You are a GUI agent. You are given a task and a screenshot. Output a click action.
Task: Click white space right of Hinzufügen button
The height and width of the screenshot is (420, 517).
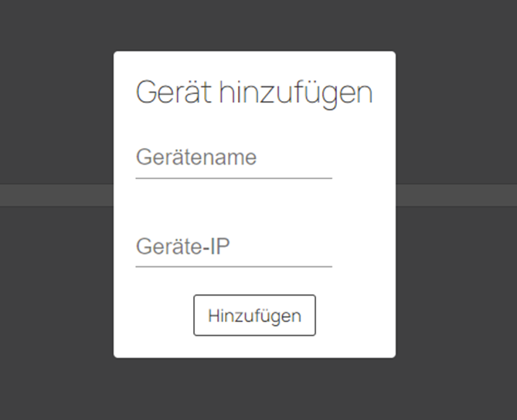[x=355, y=316]
